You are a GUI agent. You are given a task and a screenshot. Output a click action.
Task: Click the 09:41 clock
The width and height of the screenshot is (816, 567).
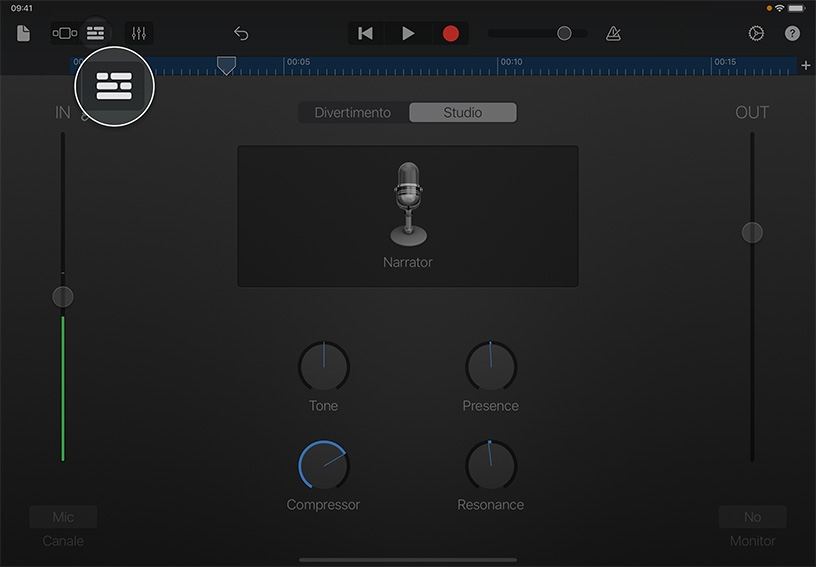point(21,8)
